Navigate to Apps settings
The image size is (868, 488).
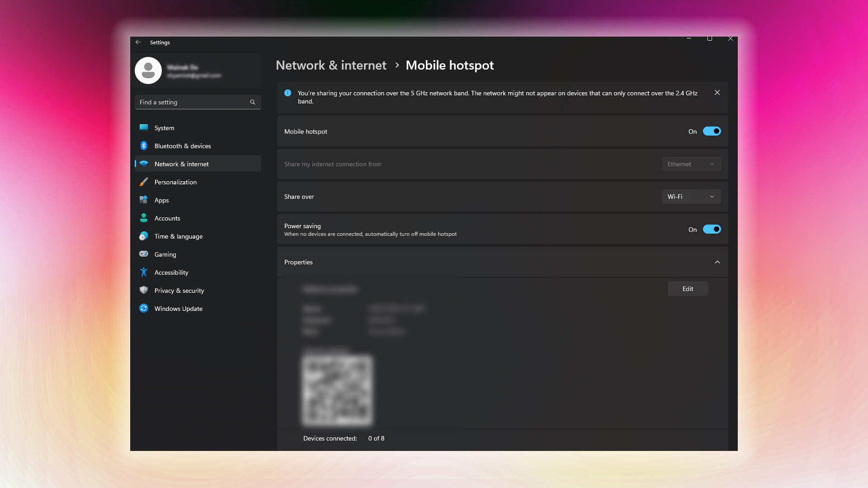coord(198,200)
